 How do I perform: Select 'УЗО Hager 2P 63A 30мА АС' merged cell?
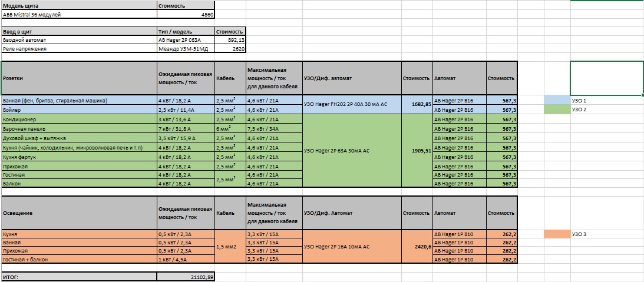pyautogui.click(x=352, y=151)
